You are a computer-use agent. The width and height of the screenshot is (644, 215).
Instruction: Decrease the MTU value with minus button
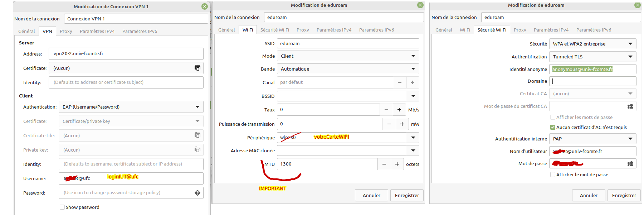[x=384, y=164]
